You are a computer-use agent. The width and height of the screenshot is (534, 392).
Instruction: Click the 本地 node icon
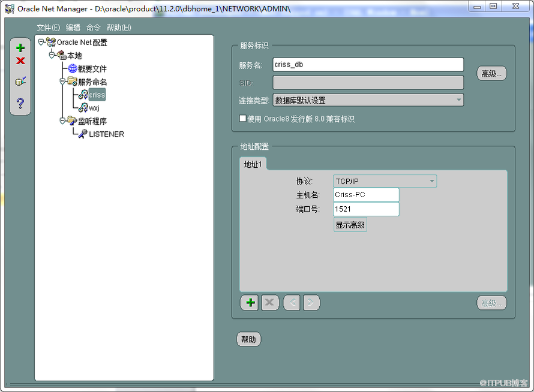(62, 55)
